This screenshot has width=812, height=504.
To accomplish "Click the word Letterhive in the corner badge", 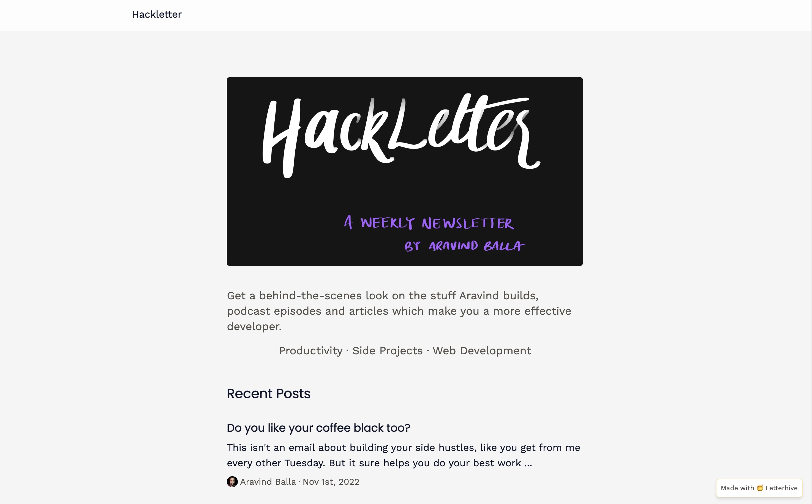I will point(781,488).
